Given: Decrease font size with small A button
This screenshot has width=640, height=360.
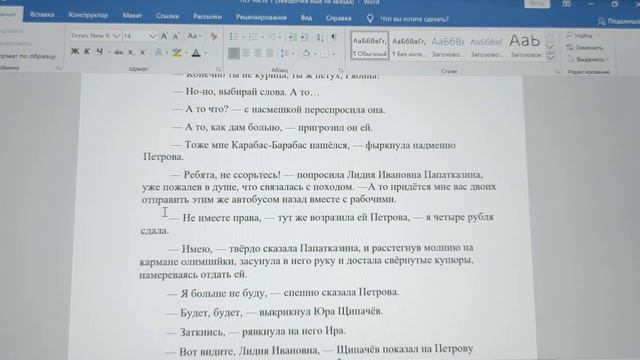Looking at the screenshot, I should click(176, 37).
